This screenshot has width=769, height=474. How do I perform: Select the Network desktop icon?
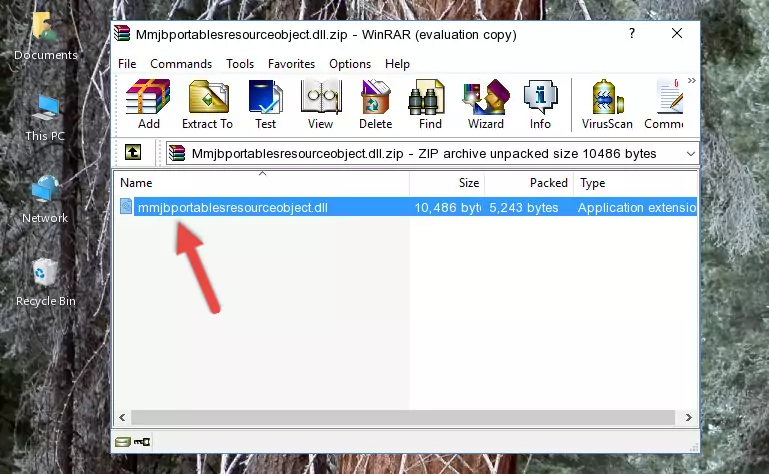point(45,200)
